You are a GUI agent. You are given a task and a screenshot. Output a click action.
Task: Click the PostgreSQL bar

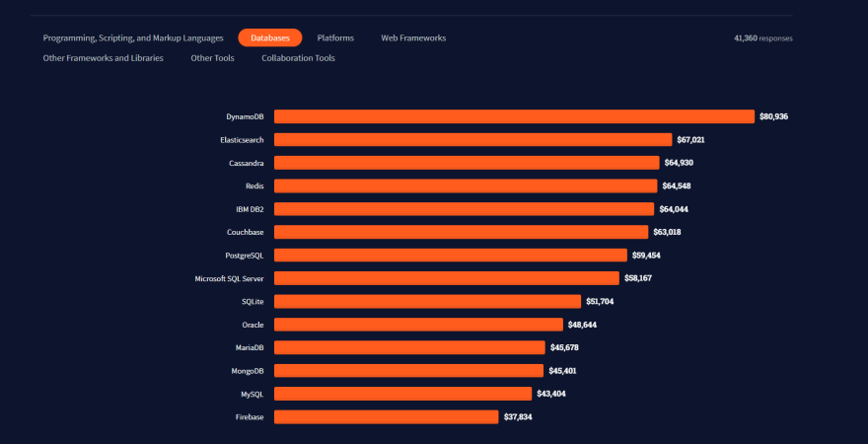[x=451, y=256]
